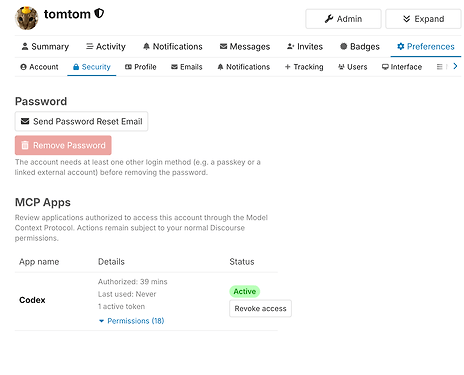Image resolution: width=464 pixels, height=375 pixels.
Task: Open the Account preferences sub-tab
Action: (39, 67)
